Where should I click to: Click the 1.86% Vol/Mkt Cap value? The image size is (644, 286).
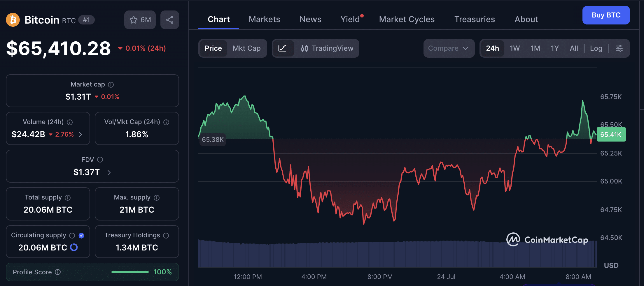137,134
